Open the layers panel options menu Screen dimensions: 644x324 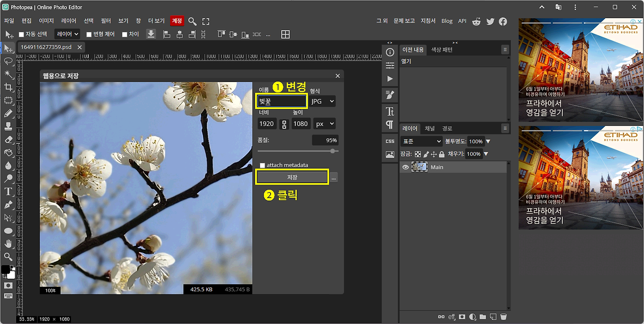(505, 128)
